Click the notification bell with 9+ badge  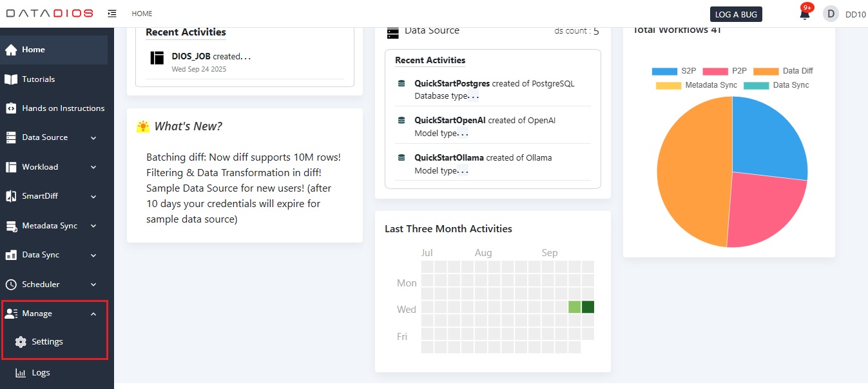[x=804, y=13]
